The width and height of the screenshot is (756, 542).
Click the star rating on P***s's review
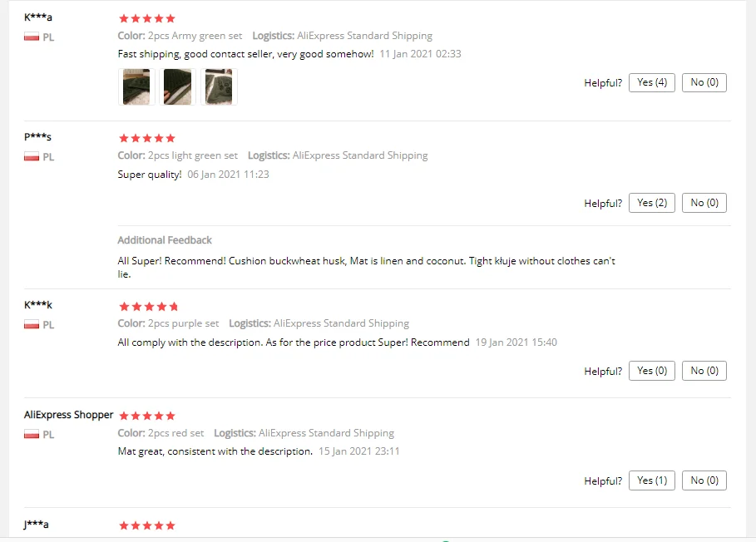147,138
